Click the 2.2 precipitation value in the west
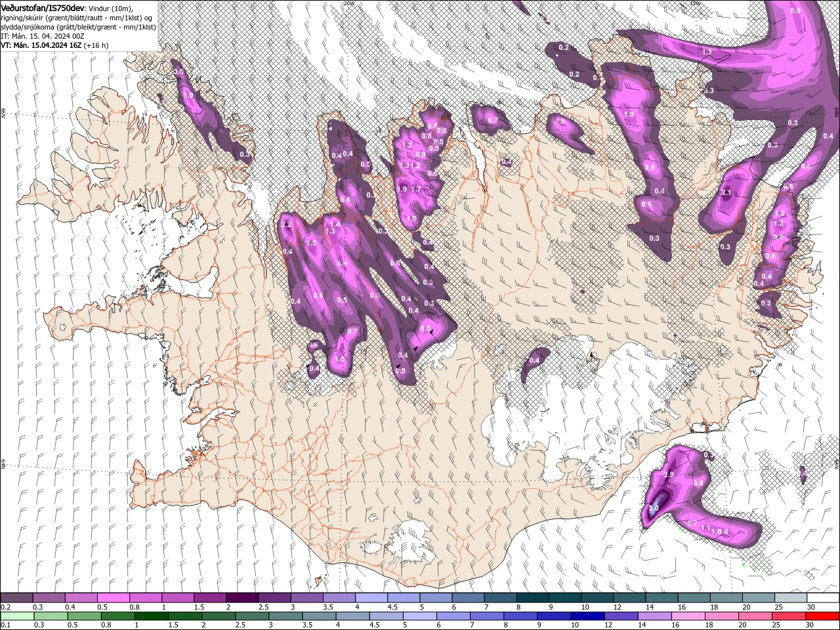840x630 pixels. coord(286,224)
